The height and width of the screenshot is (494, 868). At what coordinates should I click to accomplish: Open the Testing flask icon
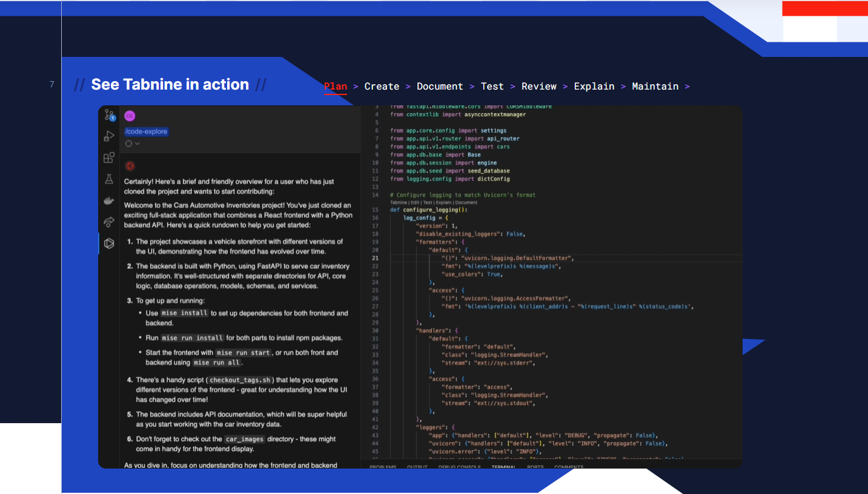[109, 179]
